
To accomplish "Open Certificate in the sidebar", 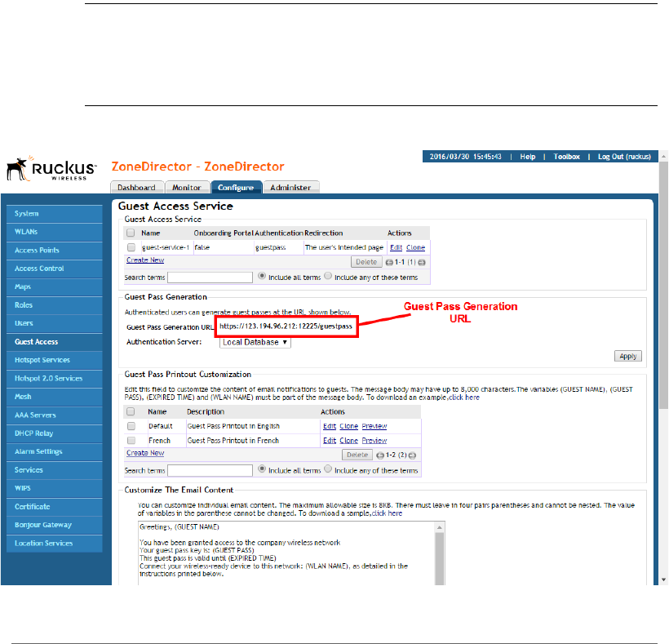I will point(55,507).
